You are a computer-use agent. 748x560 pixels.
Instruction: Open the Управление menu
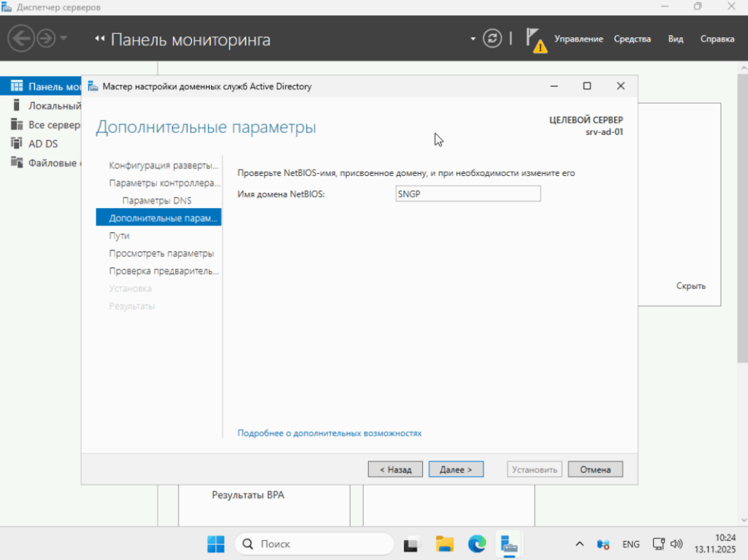pos(580,39)
